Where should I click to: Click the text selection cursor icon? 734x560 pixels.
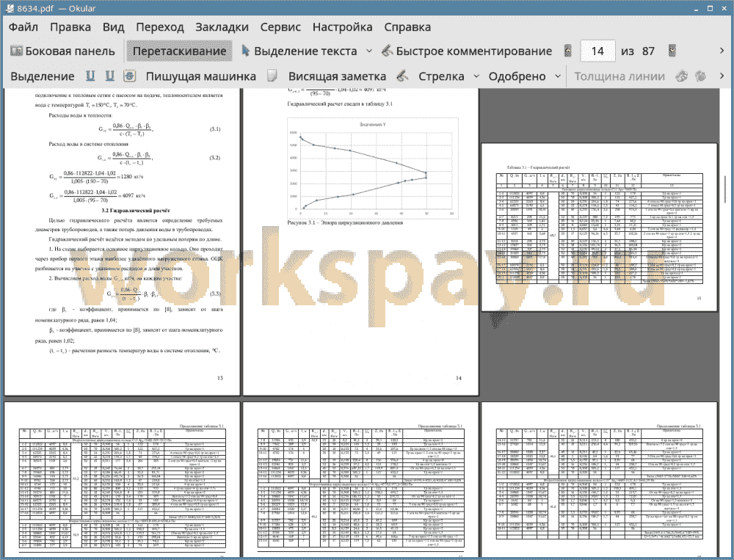245,51
